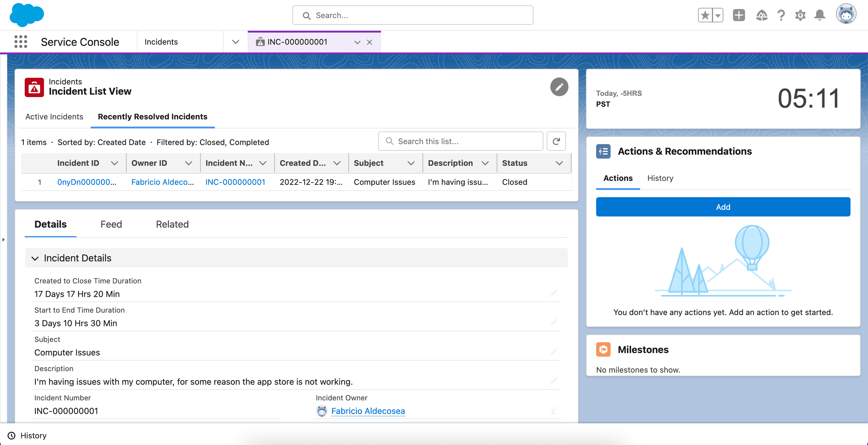Screen dimensions: 868x445
Task: Select the Details tab
Action: [51, 224]
